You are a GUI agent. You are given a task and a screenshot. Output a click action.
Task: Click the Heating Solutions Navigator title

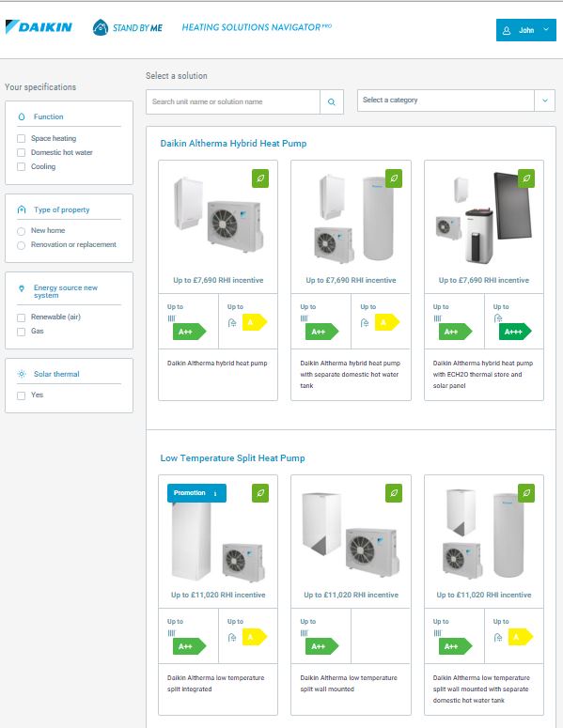(x=257, y=27)
